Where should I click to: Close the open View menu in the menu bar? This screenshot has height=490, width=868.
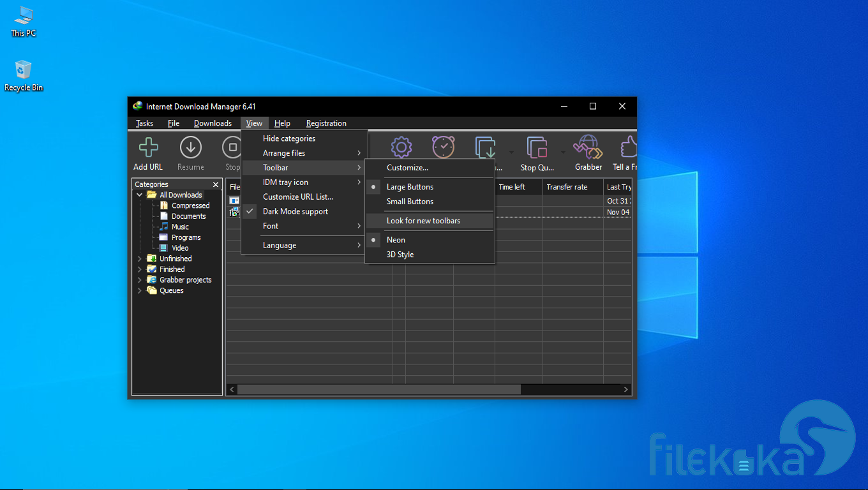[x=254, y=123]
